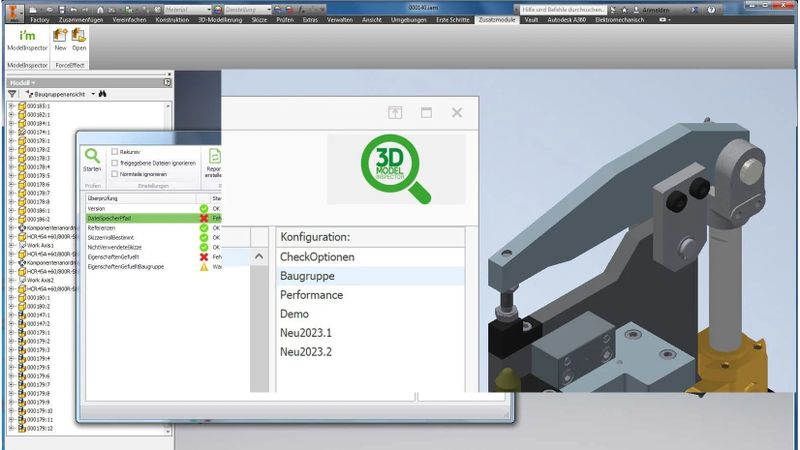Select the Baugruppe configuration
This screenshot has height=450, width=800.
tap(371, 276)
